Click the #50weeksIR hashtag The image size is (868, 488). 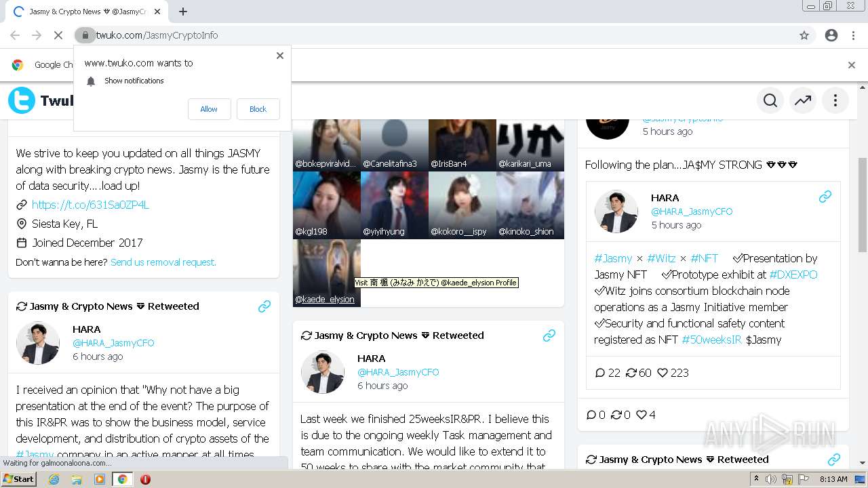tap(711, 340)
